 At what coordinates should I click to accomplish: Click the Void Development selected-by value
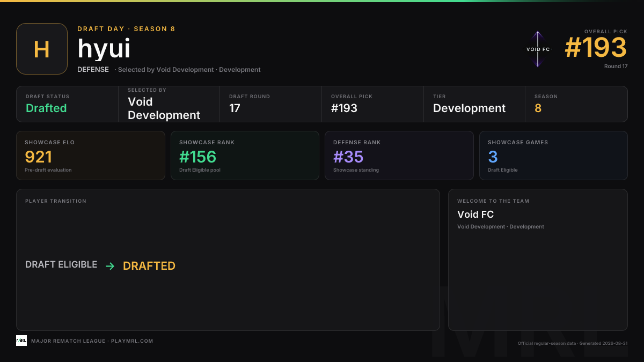(164, 108)
